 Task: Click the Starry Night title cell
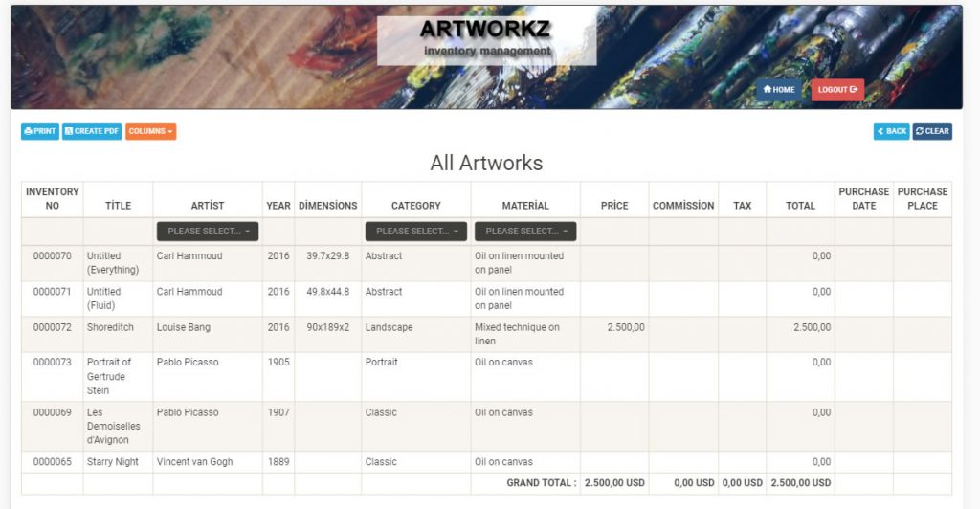point(113,461)
